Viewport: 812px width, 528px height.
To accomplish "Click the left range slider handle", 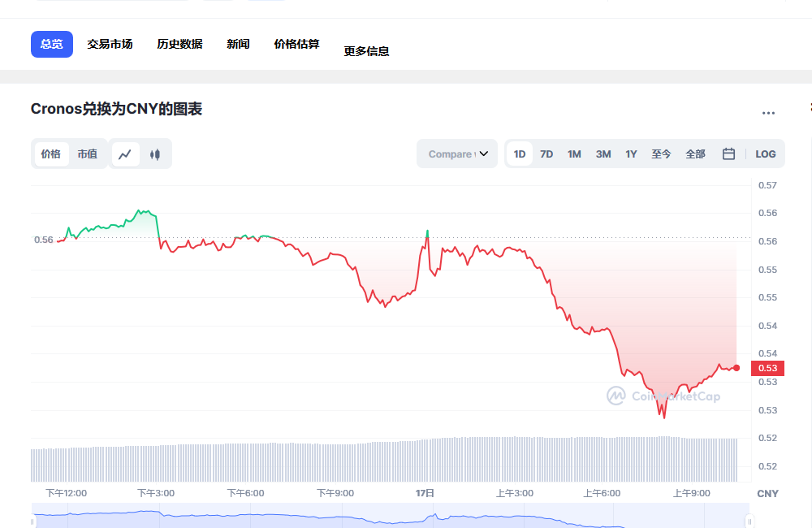I will pyautogui.click(x=32, y=522).
